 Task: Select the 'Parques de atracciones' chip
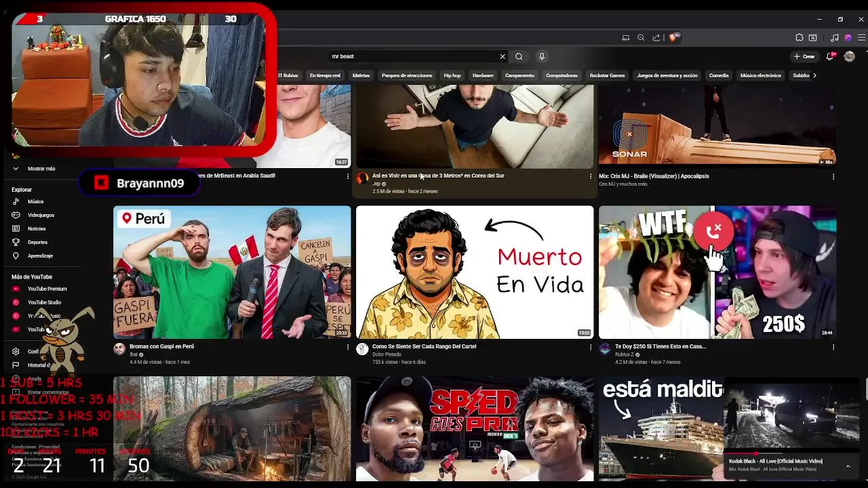(x=407, y=75)
